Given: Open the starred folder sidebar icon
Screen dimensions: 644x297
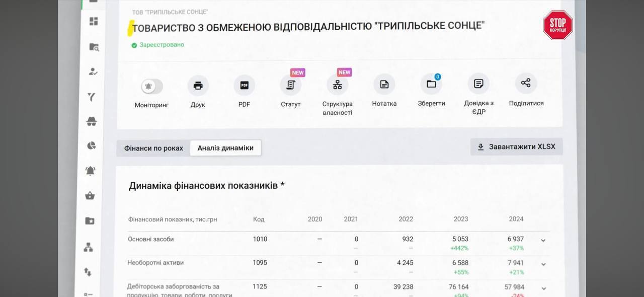Looking at the screenshot, I should click(90, 221).
